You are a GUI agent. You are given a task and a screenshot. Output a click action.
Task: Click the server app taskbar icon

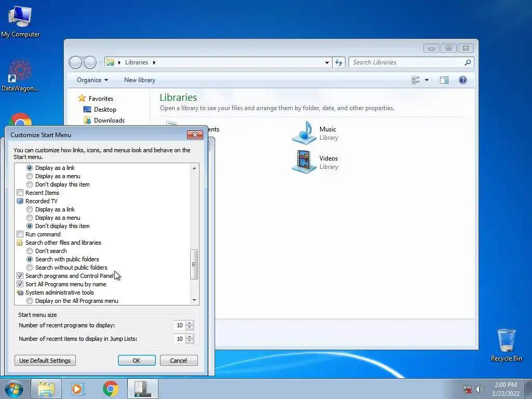coord(143,389)
